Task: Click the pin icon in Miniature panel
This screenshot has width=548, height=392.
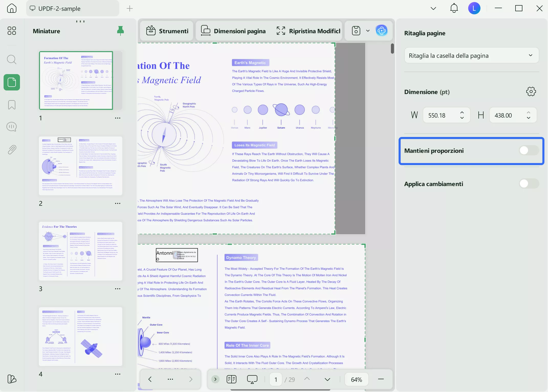Action: tap(120, 31)
